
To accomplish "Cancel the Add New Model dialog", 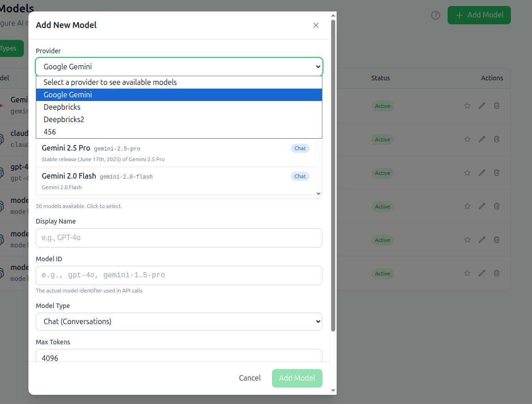I will (x=249, y=378).
